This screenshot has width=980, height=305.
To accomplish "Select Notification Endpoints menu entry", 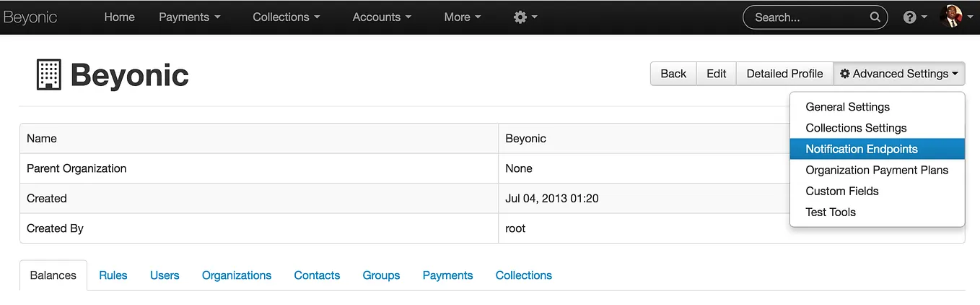I will tap(877, 149).
